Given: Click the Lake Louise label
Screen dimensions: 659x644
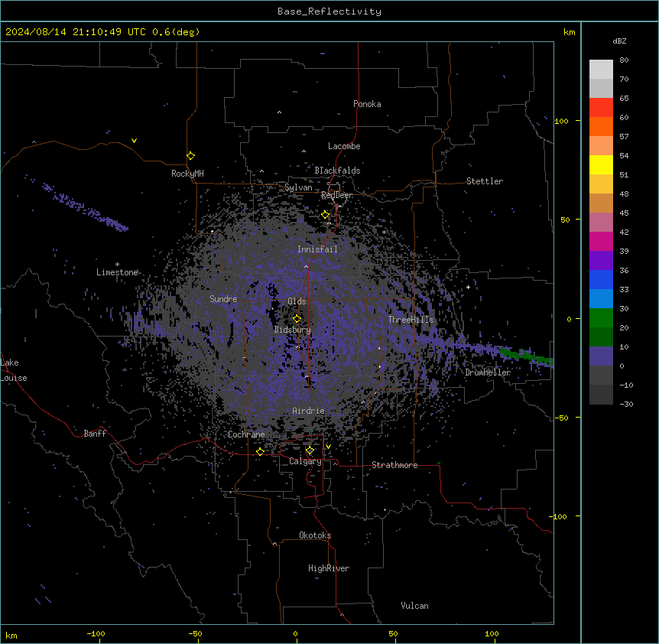Looking at the screenshot, I should coord(14,370).
